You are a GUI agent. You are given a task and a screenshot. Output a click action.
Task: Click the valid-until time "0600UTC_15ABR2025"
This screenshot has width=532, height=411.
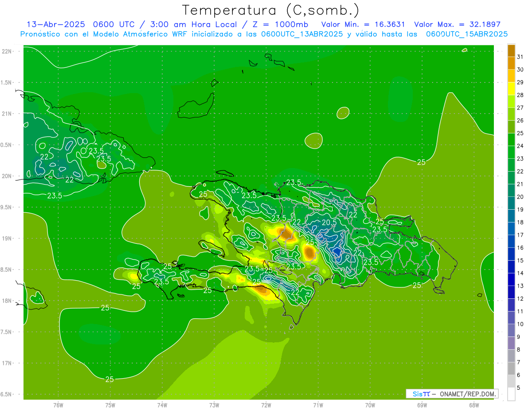(x=467, y=34)
